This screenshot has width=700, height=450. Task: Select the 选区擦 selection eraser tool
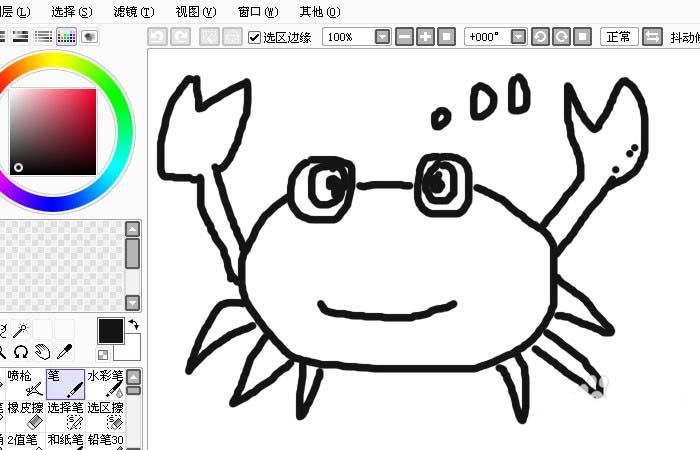point(105,416)
